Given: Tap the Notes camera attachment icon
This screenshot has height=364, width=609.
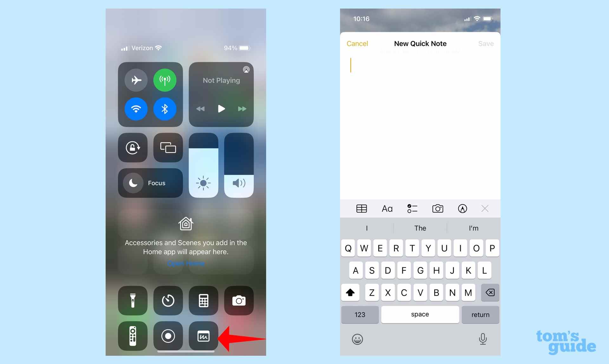Looking at the screenshot, I should [x=437, y=208].
